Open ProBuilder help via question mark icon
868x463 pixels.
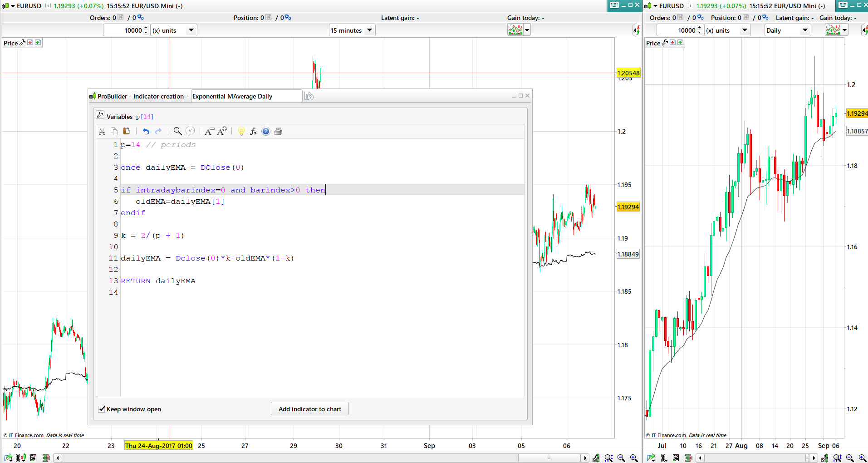[265, 131]
